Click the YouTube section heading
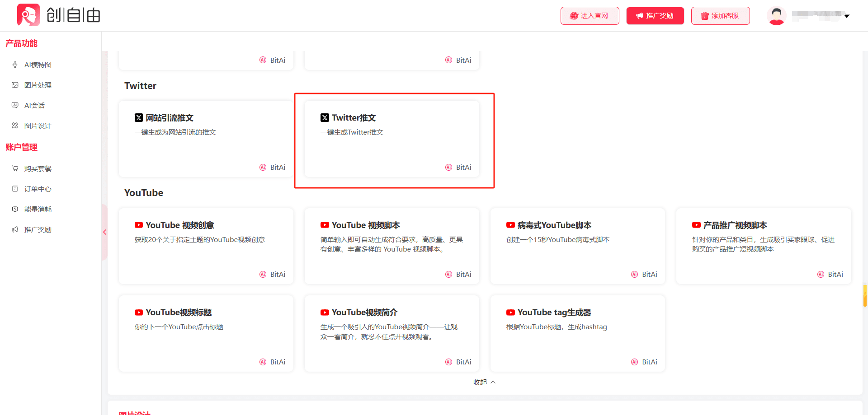Viewport: 868px width, 415px height. [x=144, y=193]
